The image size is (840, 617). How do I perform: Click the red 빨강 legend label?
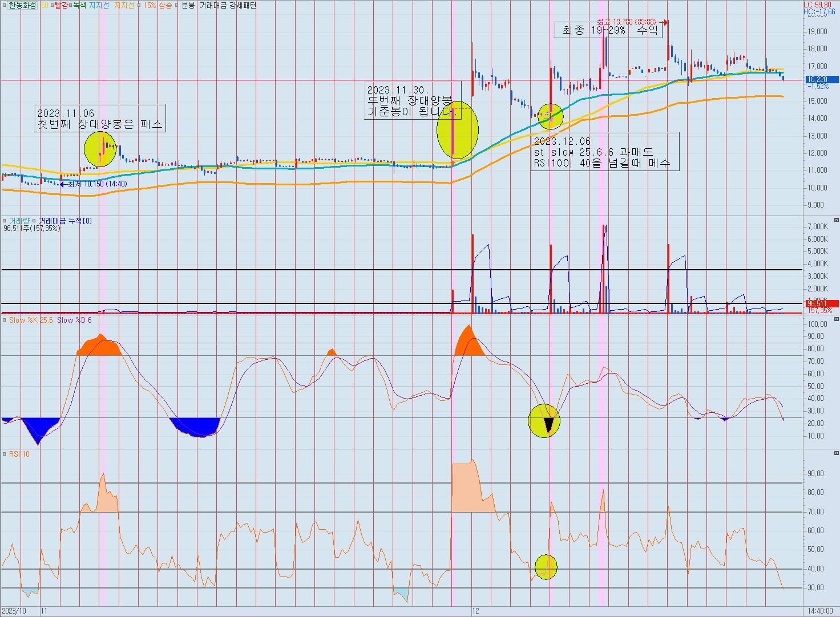(x=60, y=5)
